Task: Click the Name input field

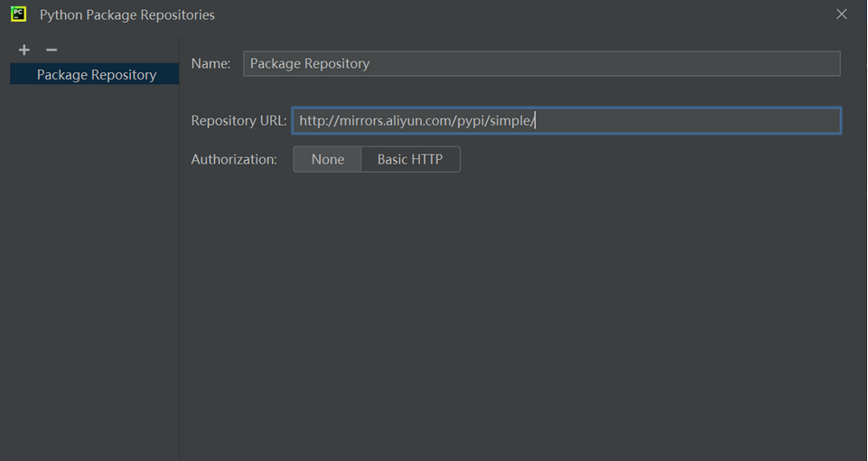Action: [x=542, y=63]
